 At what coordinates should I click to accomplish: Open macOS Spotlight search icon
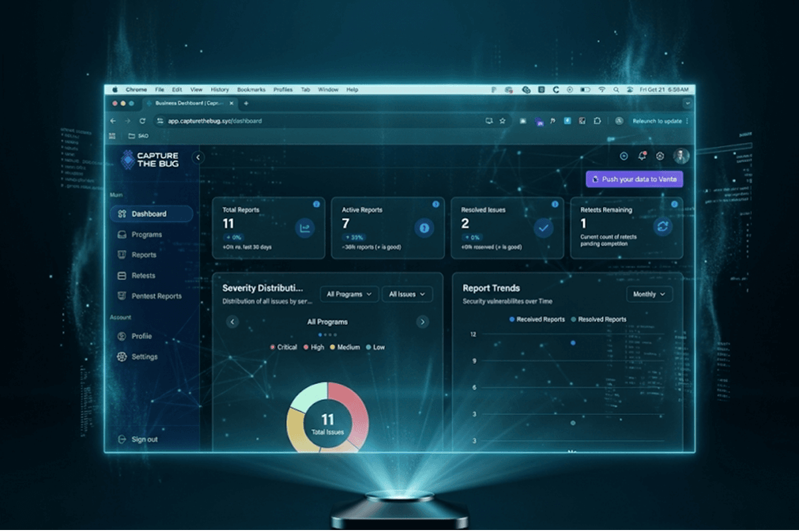[616, 90]
